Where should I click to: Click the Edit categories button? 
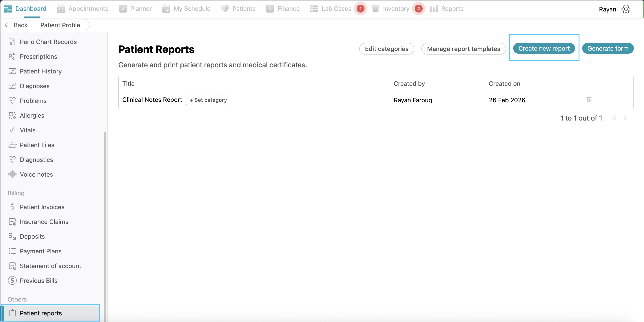(386, 49)
